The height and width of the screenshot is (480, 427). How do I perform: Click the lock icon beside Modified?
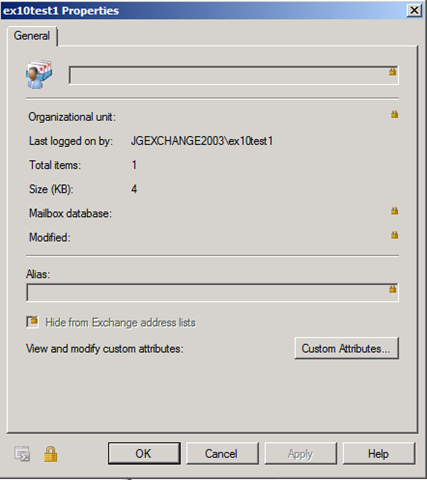(394, 235)
